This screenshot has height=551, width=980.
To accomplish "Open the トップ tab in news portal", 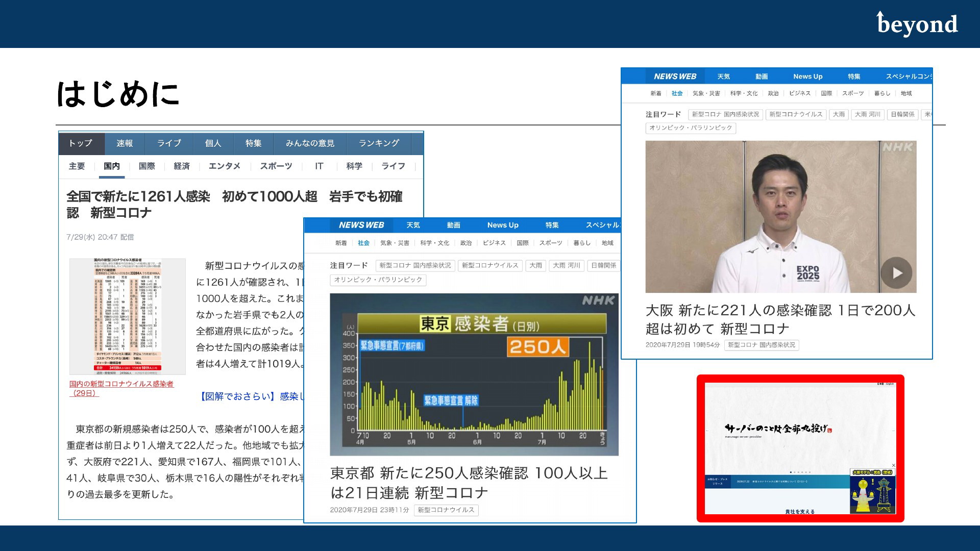I will [81, 143].
